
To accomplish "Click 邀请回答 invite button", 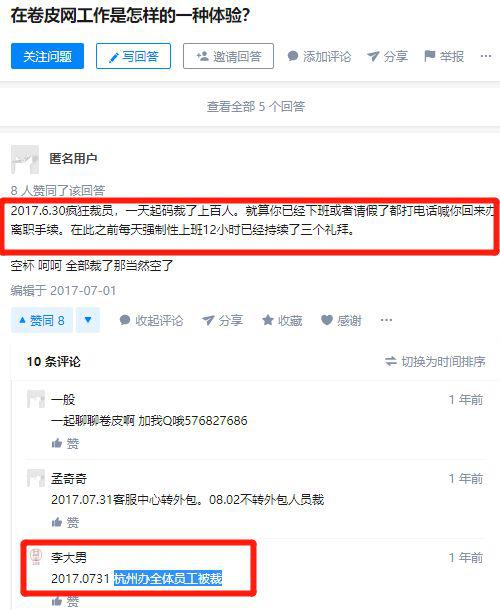I will coord(228,56).
